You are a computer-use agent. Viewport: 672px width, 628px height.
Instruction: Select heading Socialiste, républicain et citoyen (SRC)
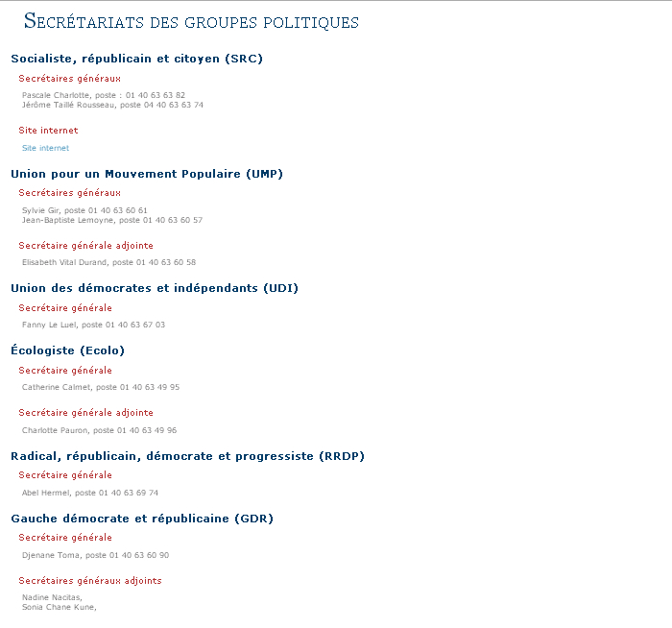pyautogui.click(x=136, y=59)
